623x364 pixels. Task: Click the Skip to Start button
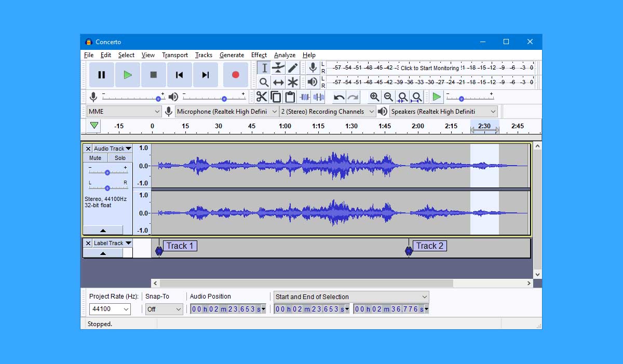[179, 75]
